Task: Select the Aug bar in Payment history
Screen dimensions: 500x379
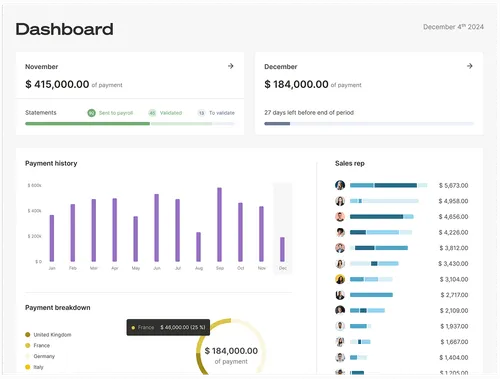Action: click(x=199, y=247)
